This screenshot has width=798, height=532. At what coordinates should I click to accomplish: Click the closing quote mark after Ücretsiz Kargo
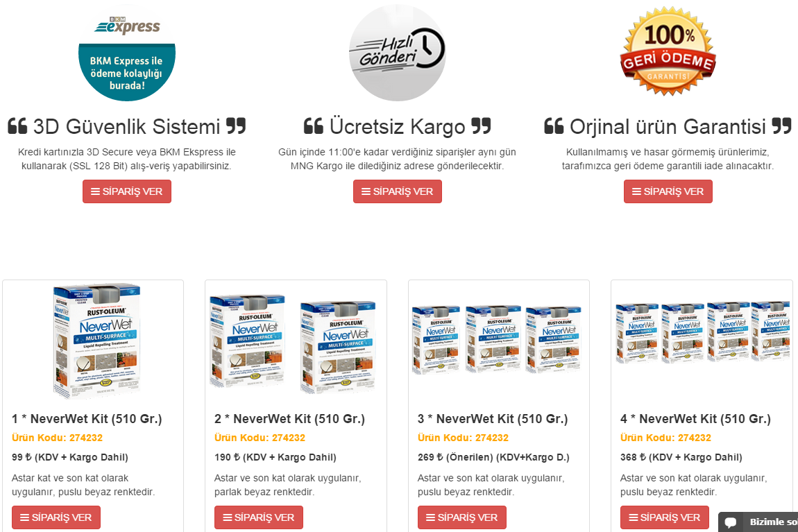click(x=481, y=126)
